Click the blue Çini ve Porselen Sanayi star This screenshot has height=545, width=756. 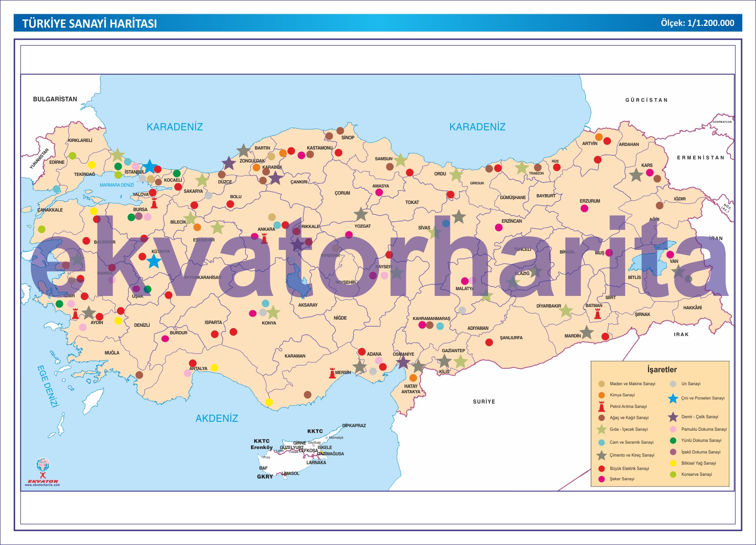[673, 398]
